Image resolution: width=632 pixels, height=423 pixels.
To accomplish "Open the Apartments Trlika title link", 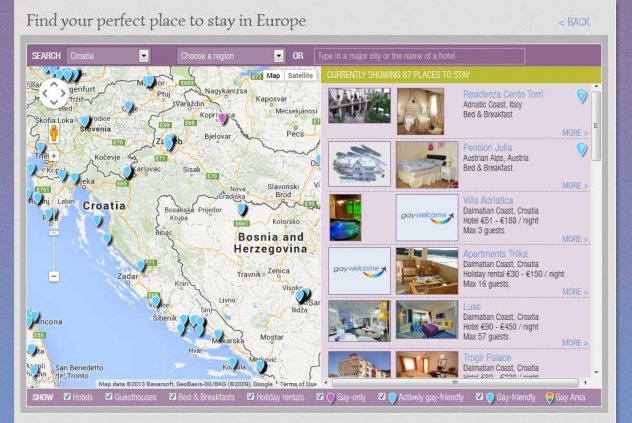I will coord(495,254).
